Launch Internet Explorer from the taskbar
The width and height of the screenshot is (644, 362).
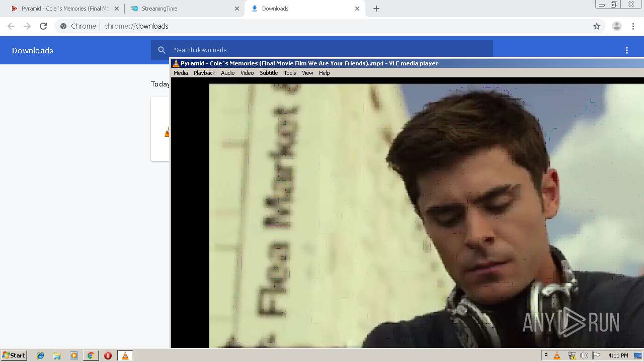tap(40, 355)
